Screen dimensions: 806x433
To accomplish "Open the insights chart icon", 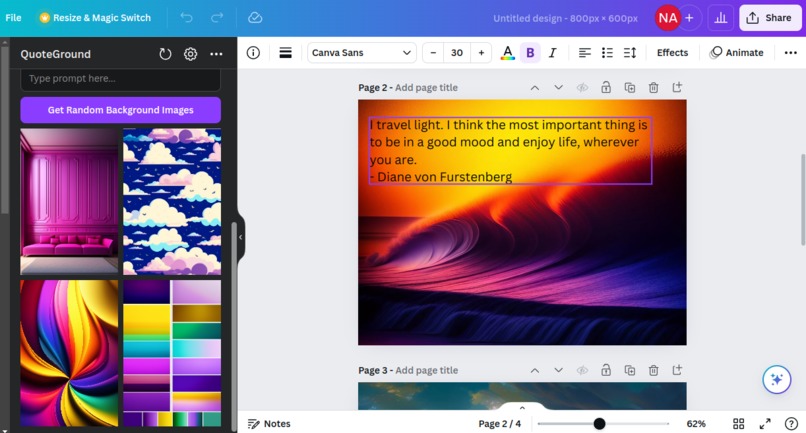I will [x=721, y=18].
